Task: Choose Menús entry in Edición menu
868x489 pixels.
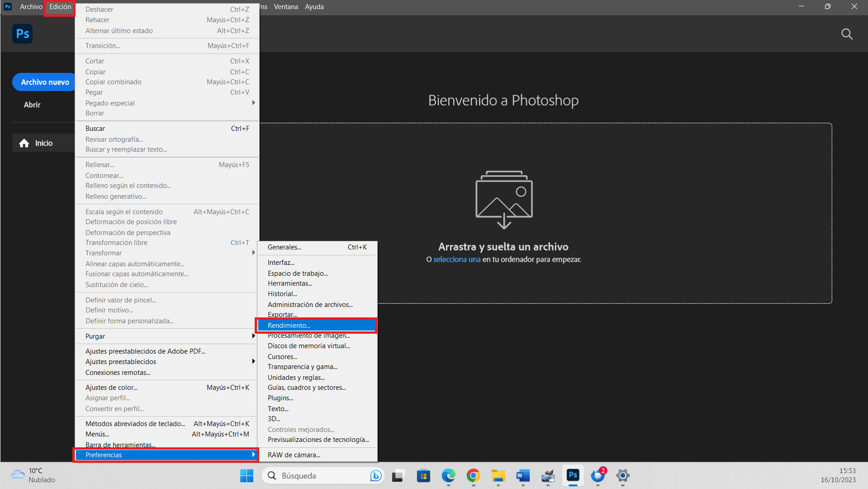Action: [167, 434]
